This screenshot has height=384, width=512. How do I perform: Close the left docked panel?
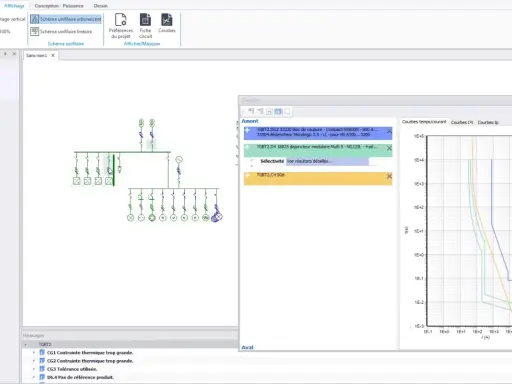pyautogui.click(x=14, y=53)
